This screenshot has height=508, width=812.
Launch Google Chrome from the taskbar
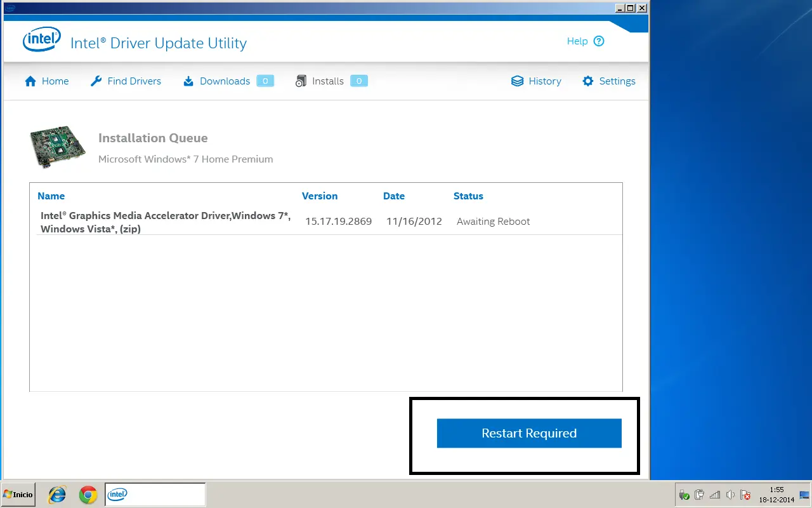(x=88, y=494)
